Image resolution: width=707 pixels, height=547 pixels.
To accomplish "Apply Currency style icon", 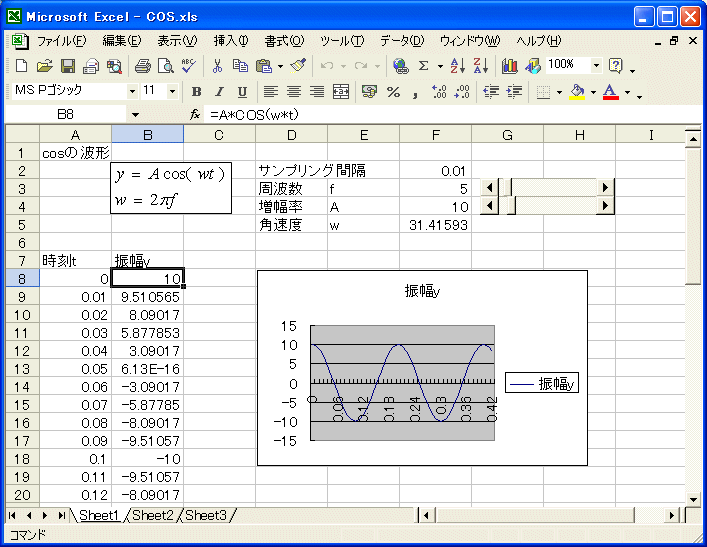I will (x=369, y=92).
